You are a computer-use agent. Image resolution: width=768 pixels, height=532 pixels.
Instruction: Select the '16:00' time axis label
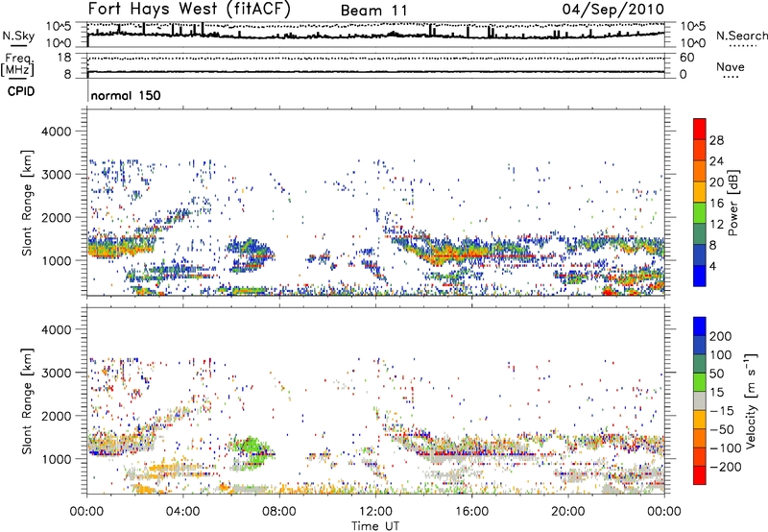point(472,512)
